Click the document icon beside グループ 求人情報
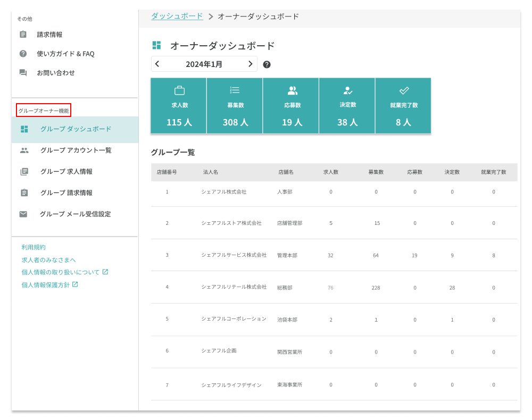The width and height of the screenshot is (532, 420). 24,172
